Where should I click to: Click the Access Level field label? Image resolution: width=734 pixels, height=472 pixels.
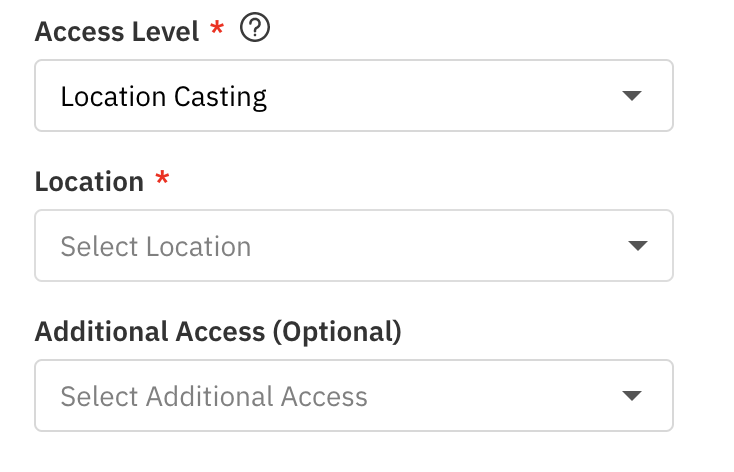point(116,31)
